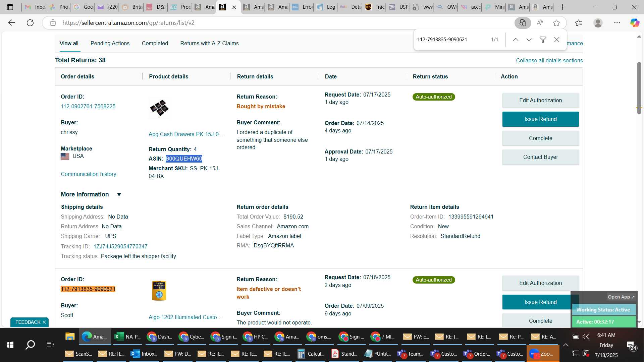The height and width of the screenshot is (362, 644).
Task: Collapse the More information section
Action: tap(119, 195)
